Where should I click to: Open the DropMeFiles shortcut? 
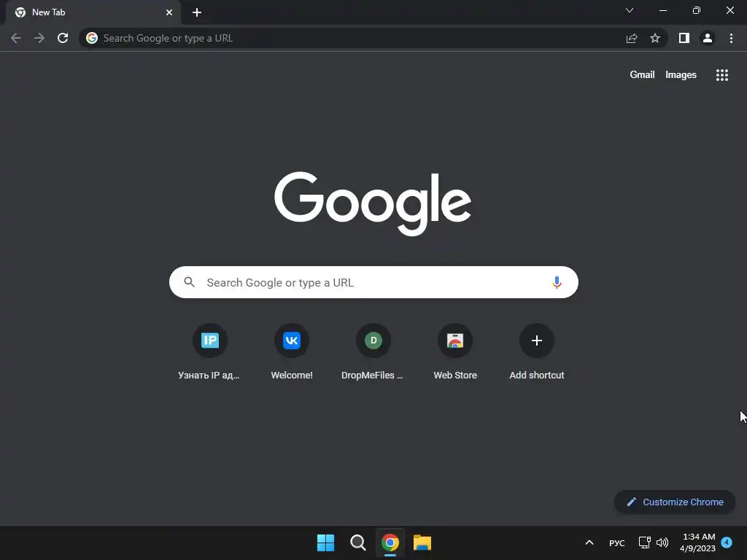click(x=373, y=352)
